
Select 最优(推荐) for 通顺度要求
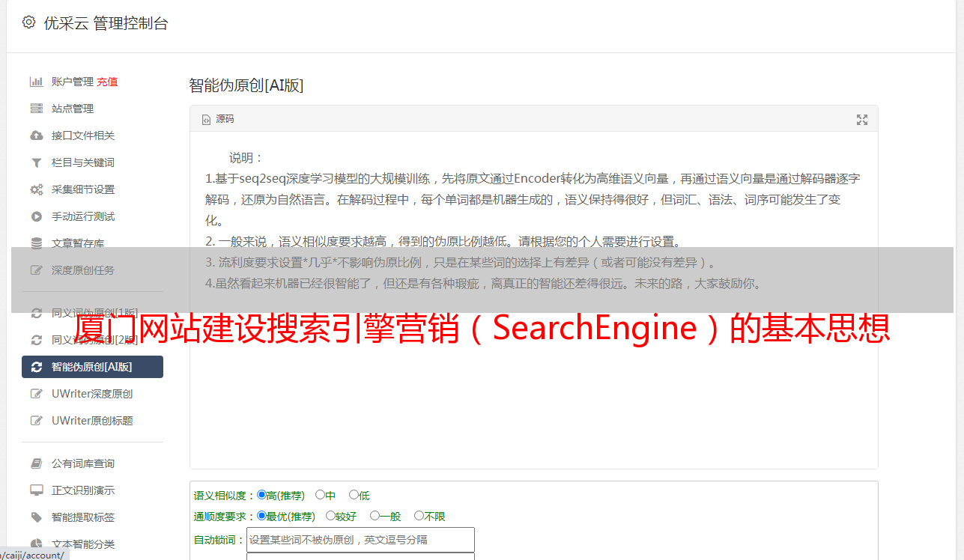click(x=261, y=516)
